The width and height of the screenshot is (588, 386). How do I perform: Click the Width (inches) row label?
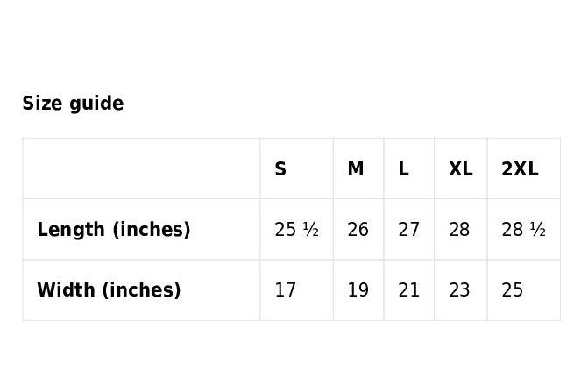point(109,289)
